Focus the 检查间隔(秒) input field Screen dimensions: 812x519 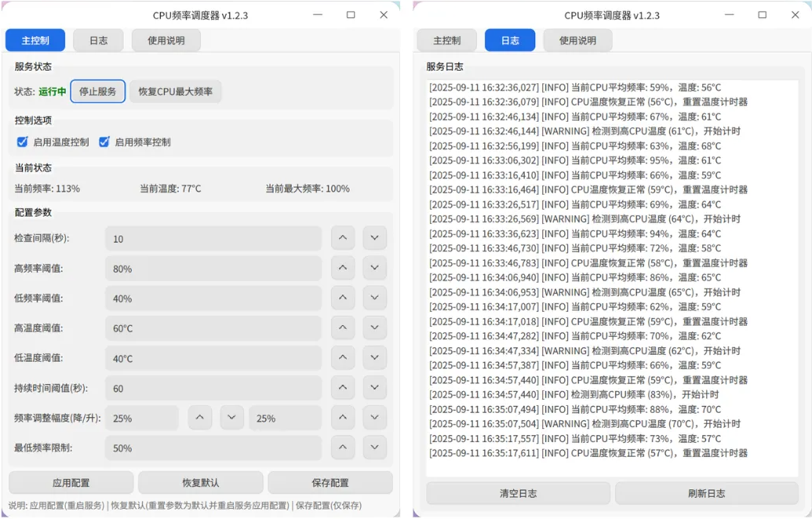pyautogui.click(x=213, y=239)
